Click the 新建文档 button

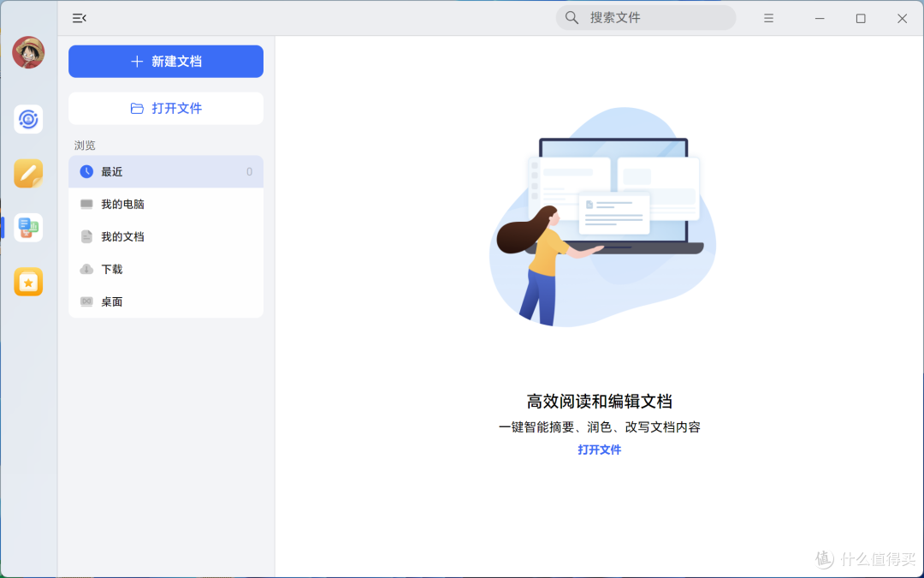point(166,62)
